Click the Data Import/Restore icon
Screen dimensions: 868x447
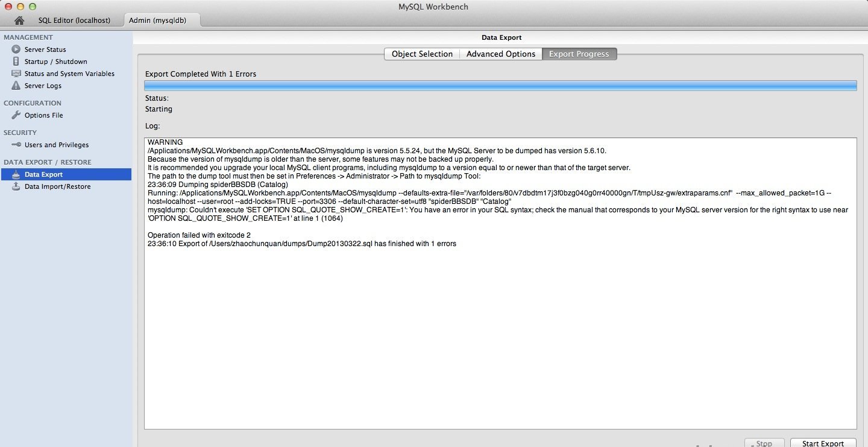tap(16, 186)
